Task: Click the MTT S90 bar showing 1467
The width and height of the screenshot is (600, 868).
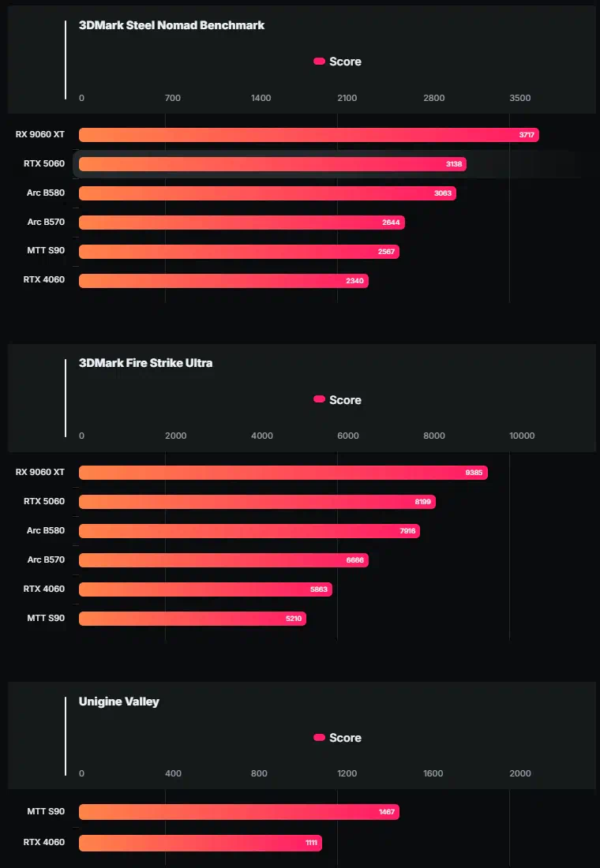Action: pos(239,812)
